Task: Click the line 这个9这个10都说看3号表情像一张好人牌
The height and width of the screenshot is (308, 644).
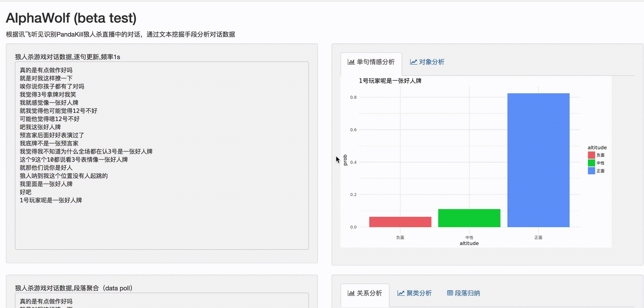Action: point(74,159)
